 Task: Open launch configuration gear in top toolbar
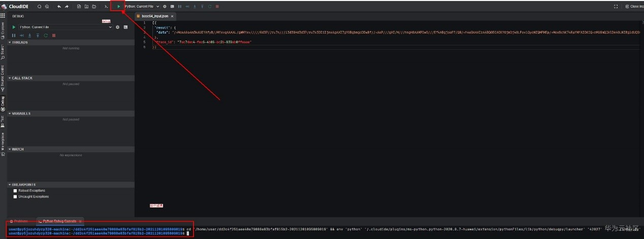click(165, 7)
